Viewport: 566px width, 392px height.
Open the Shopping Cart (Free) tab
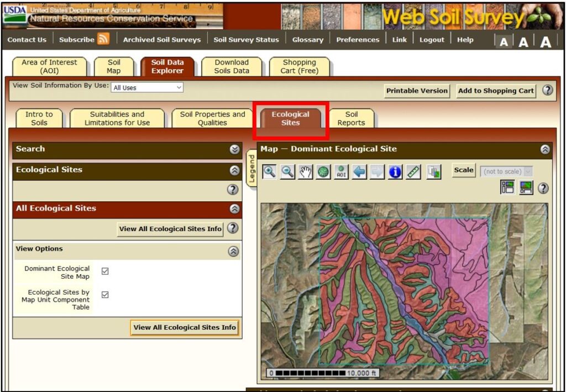tap(299, 67)
